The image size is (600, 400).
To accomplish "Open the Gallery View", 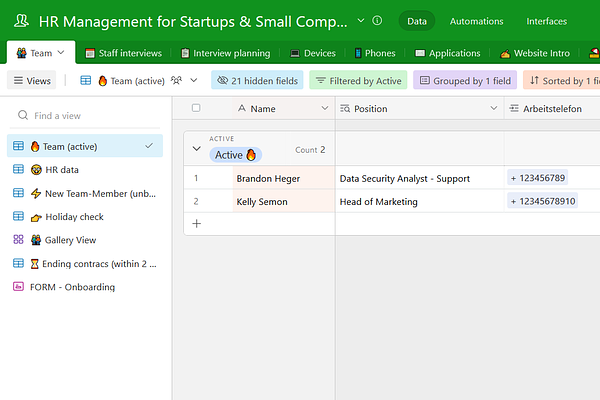I will [85, 240].
